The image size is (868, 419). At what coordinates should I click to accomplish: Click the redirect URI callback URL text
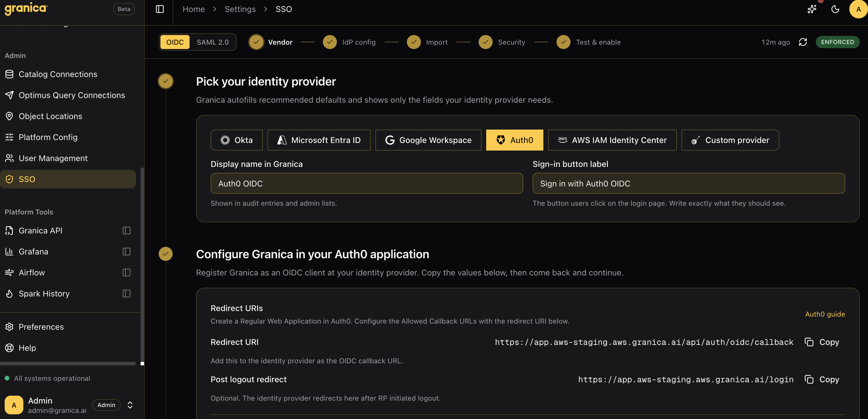point(644,342)
